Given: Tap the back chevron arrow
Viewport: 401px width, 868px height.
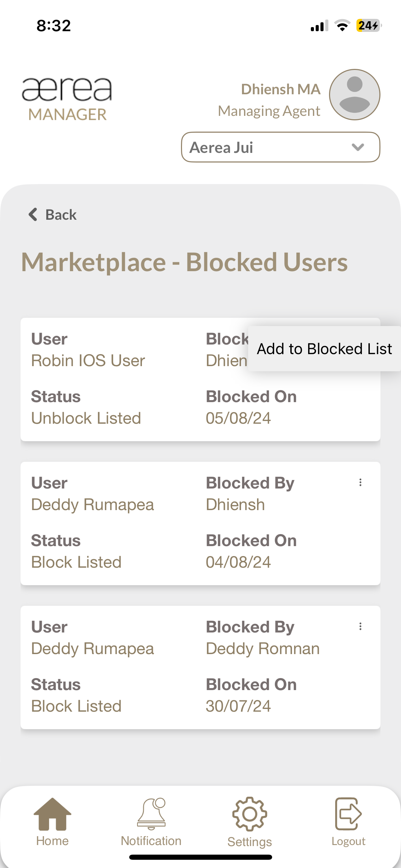Looking at the screenshot, I should [33, 215].
